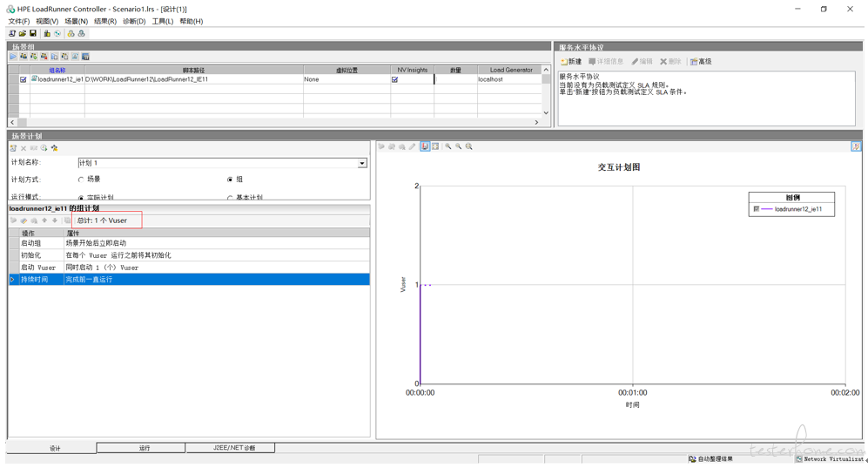
Task: Open the 诊断(D) menu
Action: coord(134,21)
